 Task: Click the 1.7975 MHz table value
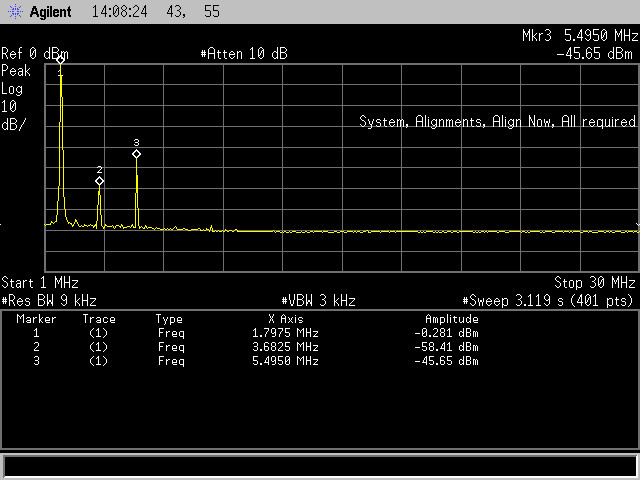pos(285,333)
